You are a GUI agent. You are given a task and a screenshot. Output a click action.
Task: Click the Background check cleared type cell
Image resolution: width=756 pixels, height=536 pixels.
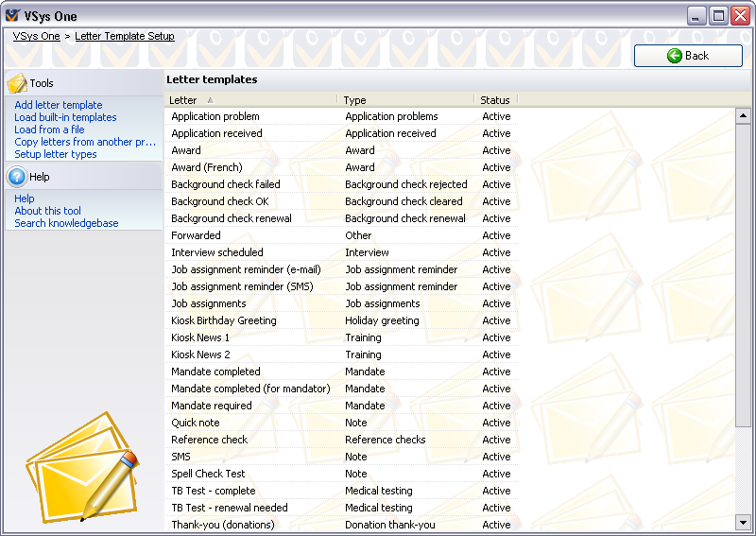pyautogui.click(x=404, y=201)
